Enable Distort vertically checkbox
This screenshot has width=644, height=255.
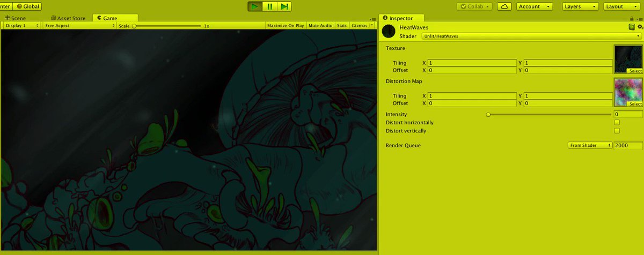tap(617, 131)
